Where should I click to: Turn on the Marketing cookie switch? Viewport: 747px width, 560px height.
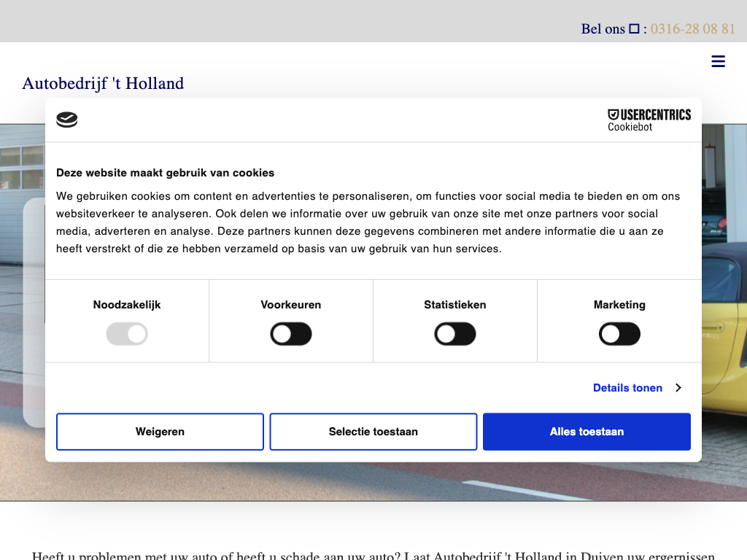point(619,335)
